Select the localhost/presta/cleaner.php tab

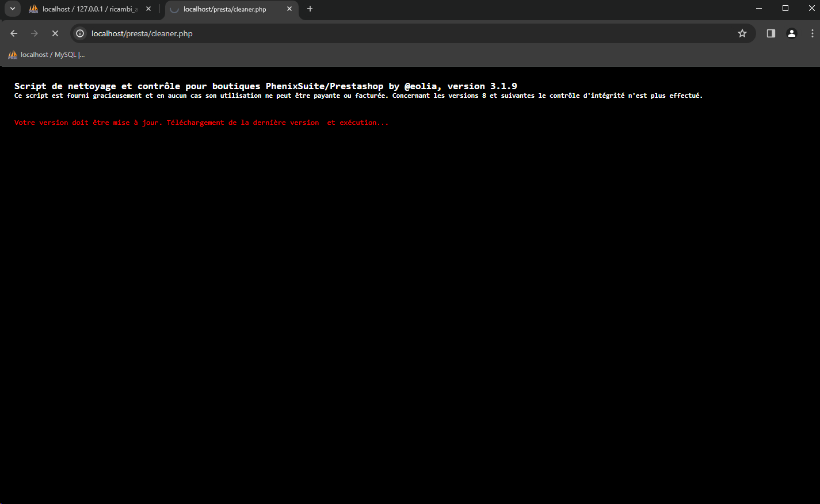pos(231,9)
